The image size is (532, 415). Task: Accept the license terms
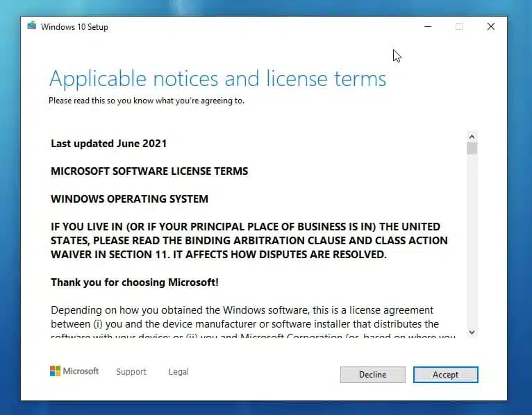[445, 375]
